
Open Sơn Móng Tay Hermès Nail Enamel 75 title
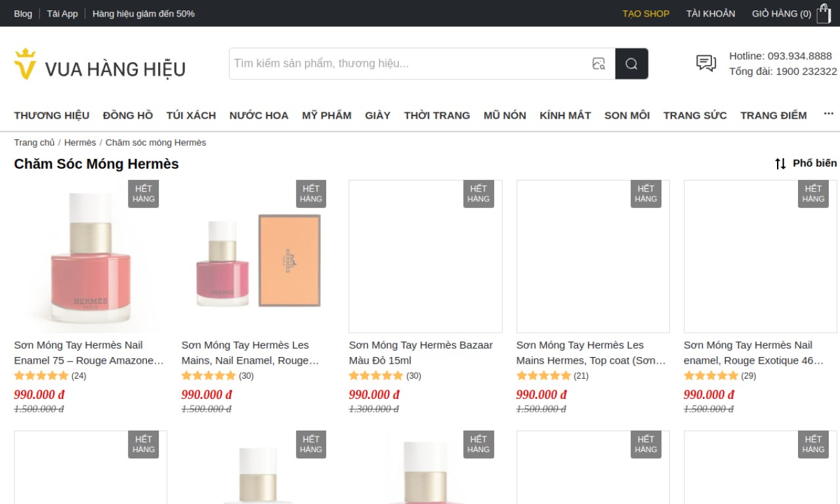(x=89, y=352)
